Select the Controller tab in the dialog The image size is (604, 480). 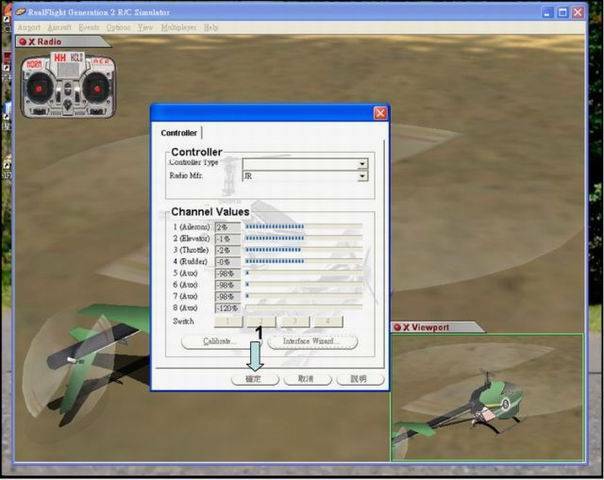click(x=179, y=133)
